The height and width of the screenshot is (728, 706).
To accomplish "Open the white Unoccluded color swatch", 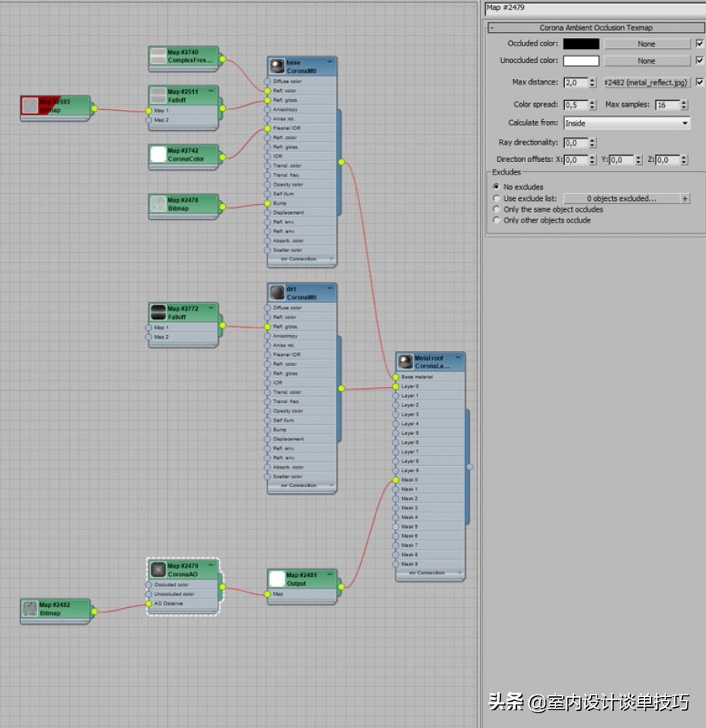I will (x=581, y=60).
